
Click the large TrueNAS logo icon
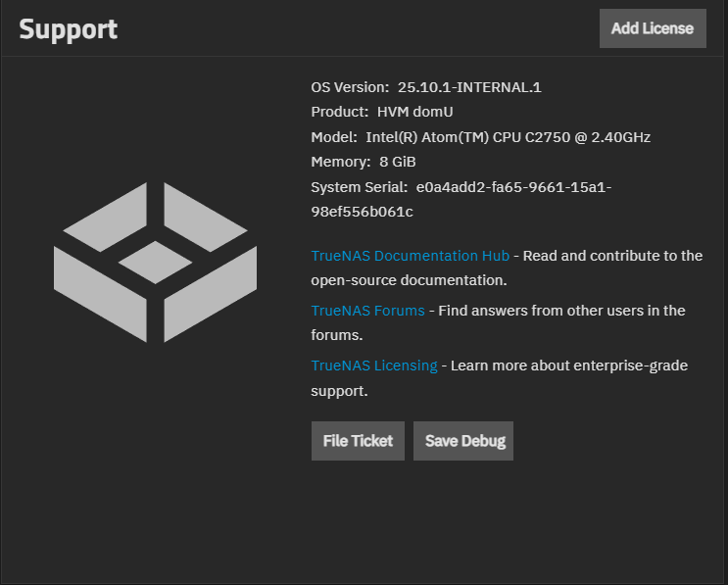[x=155, y=263]
